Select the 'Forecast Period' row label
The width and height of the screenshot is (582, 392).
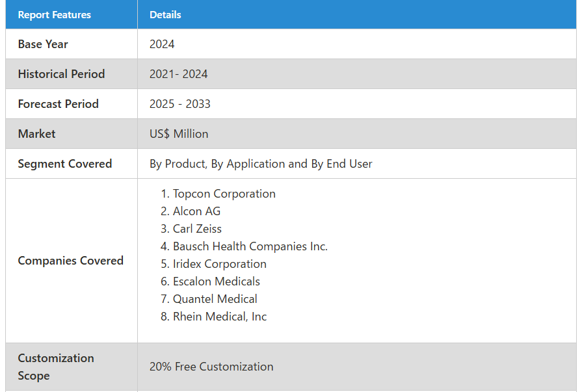[59, 104]
